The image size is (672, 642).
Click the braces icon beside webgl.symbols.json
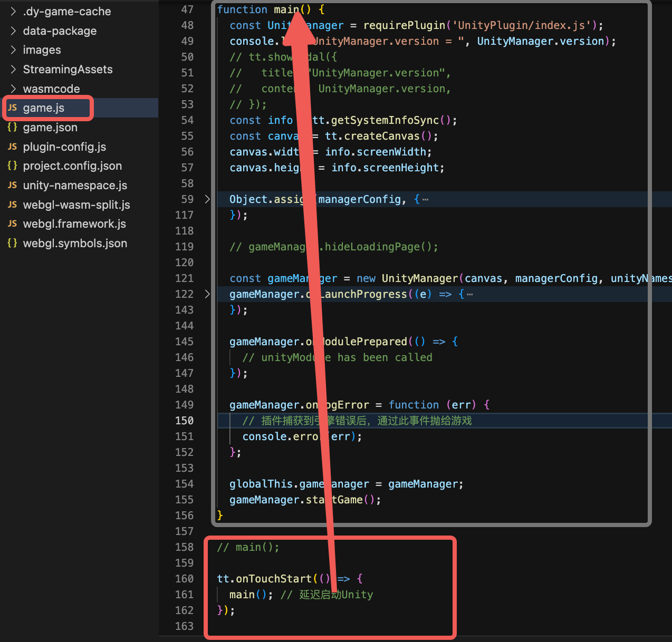(12, 244)
